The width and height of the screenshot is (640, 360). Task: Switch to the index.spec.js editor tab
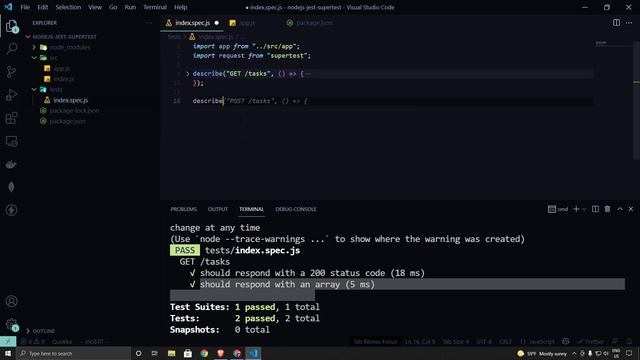click(x=192, y=23)
